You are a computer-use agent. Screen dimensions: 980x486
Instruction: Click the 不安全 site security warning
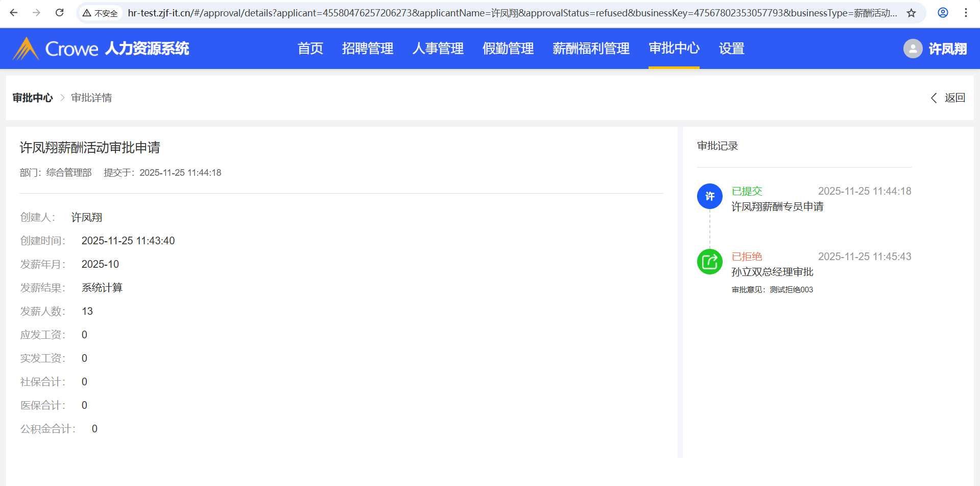point(101,13)
